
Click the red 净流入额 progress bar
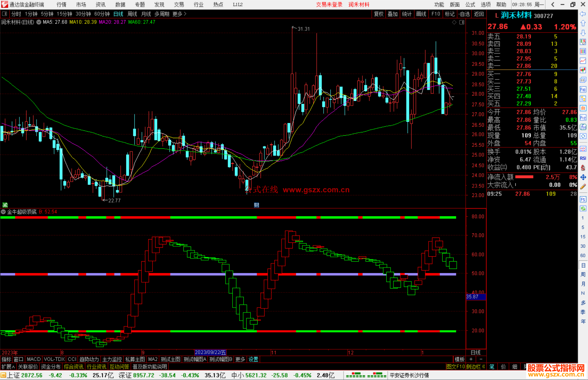click(524, 177)
